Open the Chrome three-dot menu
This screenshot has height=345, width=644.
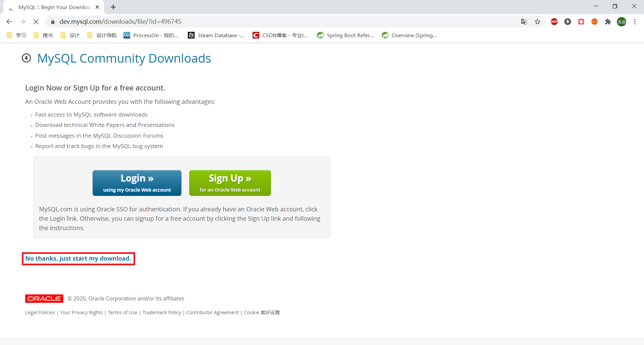click(635, 22)
